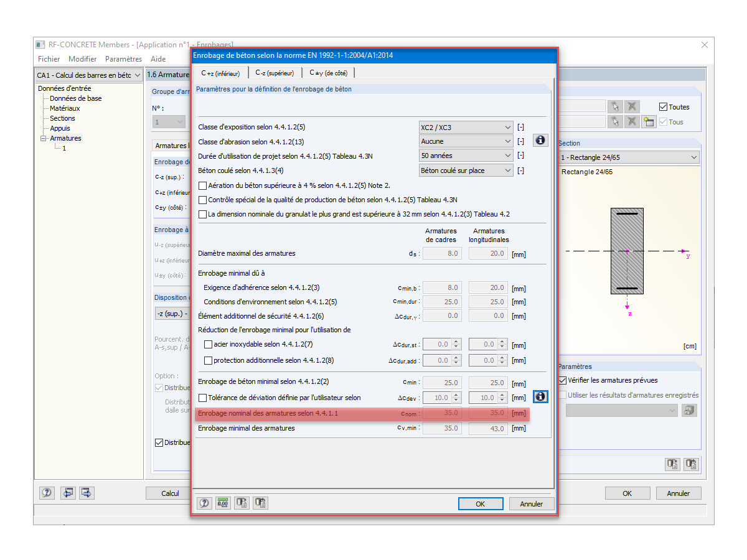
Task: Show info for Classe d'abrasion row
Action: coord(540,141)
